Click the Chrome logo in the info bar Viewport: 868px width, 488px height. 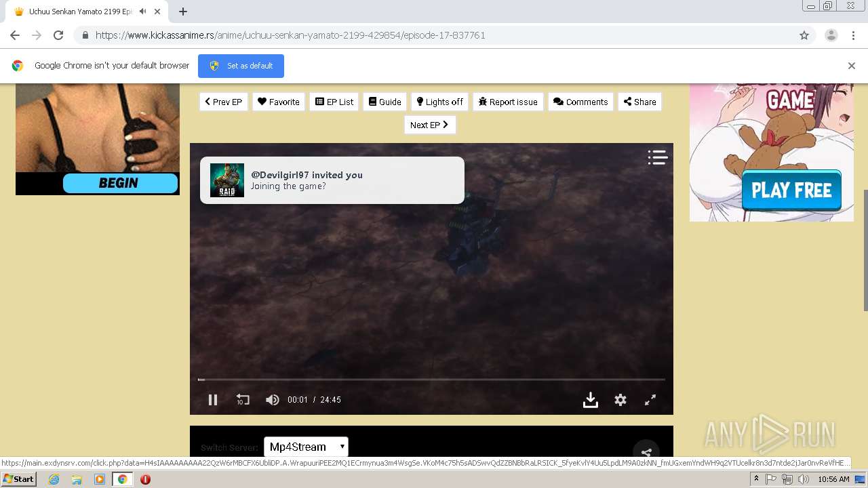pos(18,66)
